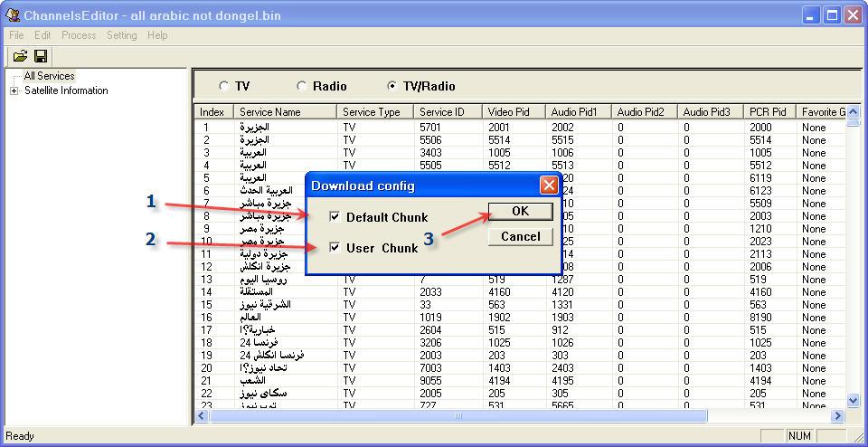This screenshot has width=868, height=447.
Task: Click PCR Pid cell 2000
Action: pyautogui.click(x=761, y=127)
